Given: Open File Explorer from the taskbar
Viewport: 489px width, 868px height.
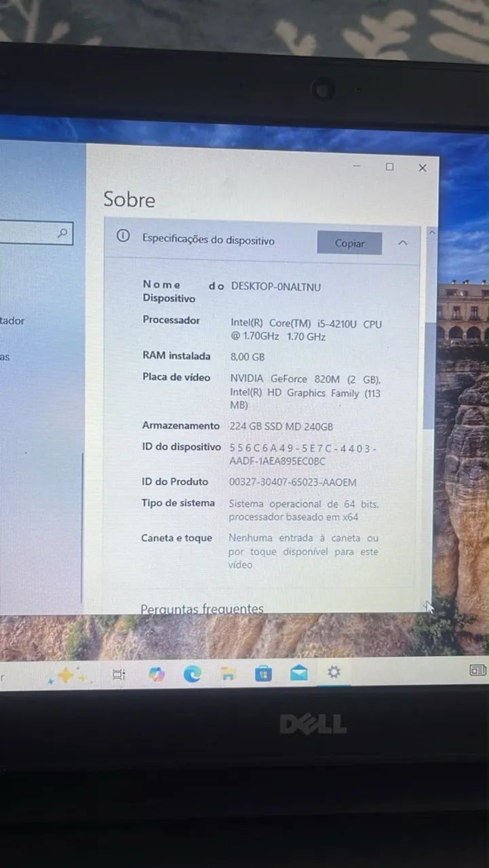Looking at the screenshot, I should [229, 673].
